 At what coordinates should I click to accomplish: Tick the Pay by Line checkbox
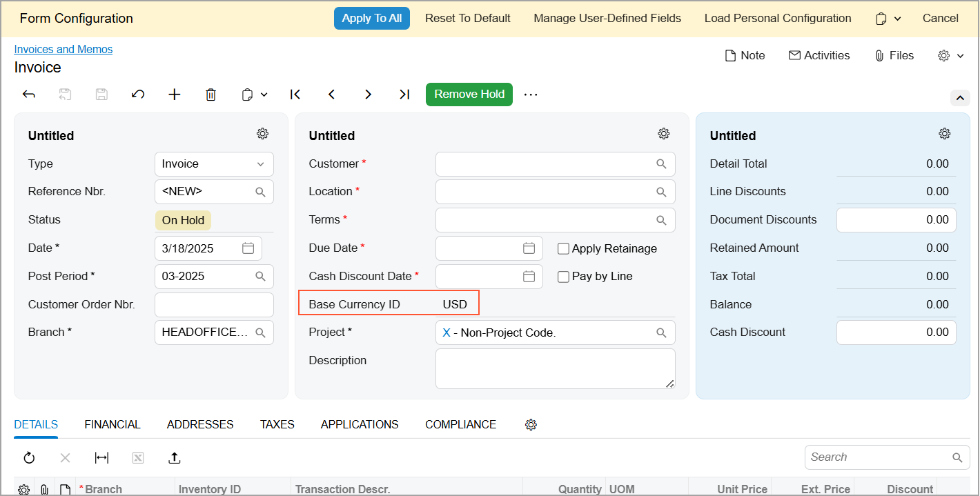pyautogui.click(x=564, y=277)
